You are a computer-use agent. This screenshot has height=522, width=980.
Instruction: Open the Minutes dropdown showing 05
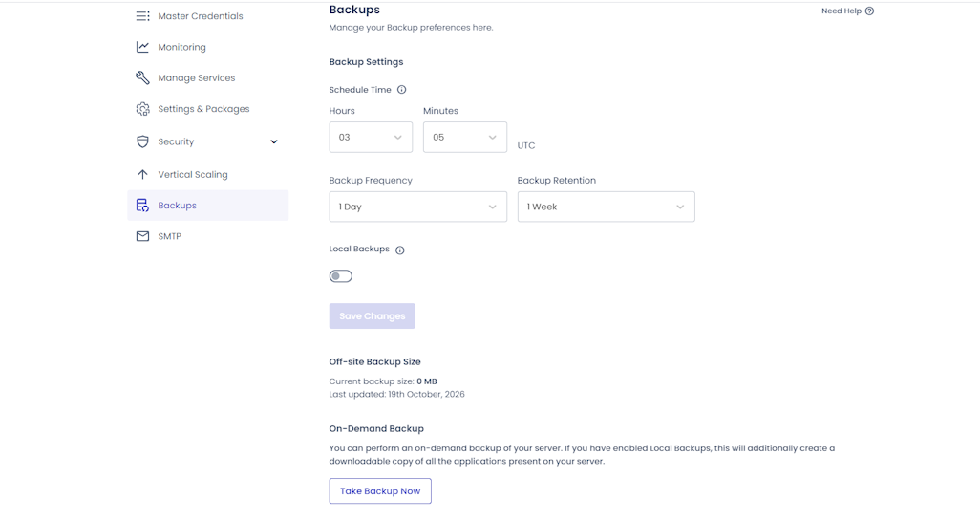pos(465,137)
